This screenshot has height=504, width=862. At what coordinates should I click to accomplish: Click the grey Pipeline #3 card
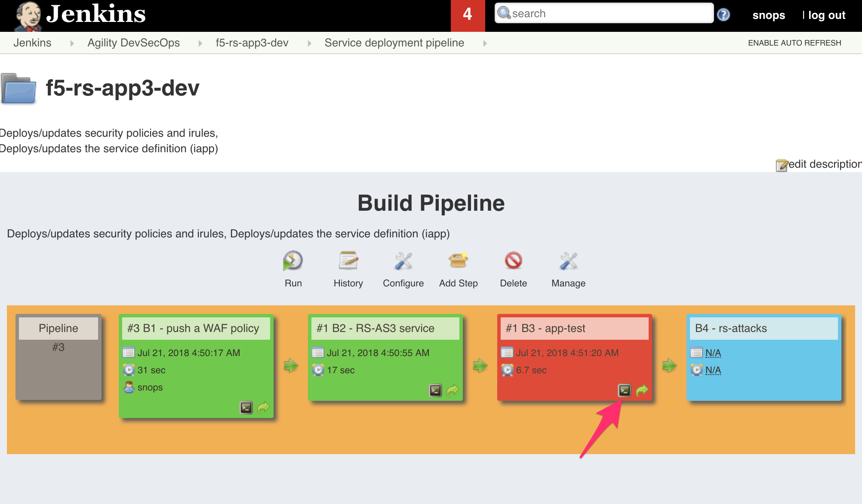58,357
